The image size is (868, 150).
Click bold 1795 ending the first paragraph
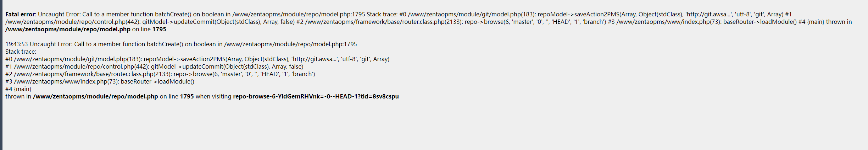[159, 29]
